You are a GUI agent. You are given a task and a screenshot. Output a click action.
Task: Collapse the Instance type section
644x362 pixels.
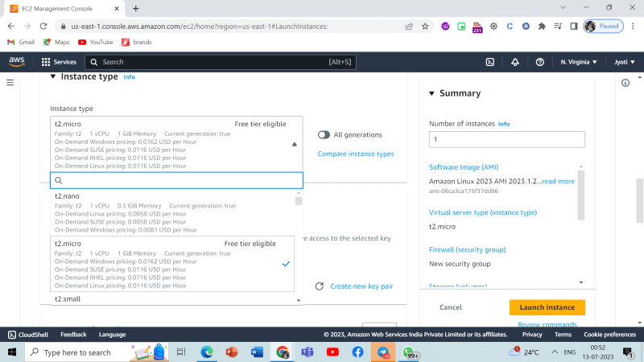coord(53,76)
